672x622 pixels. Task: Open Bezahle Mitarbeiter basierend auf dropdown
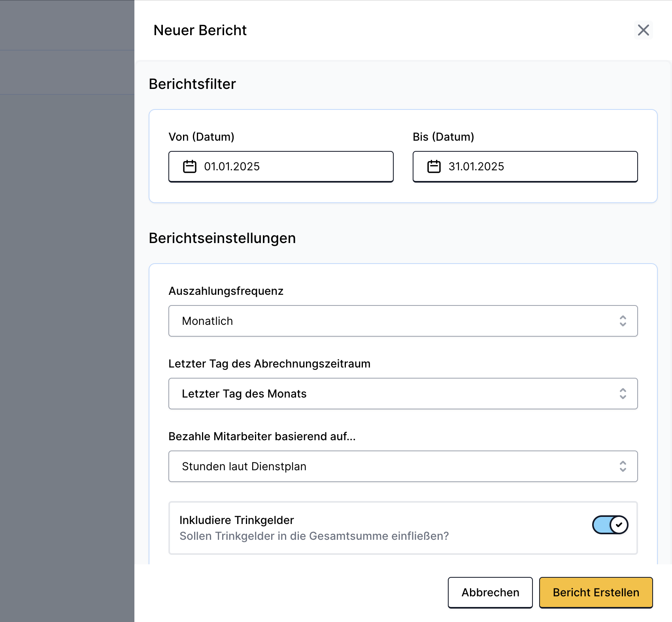pyautogui.click(x=403, y=466)
